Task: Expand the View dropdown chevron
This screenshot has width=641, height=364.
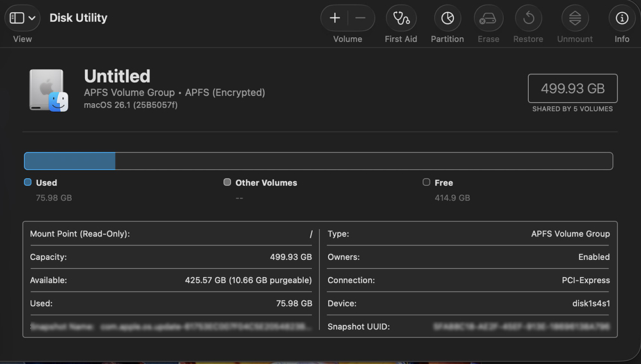Action: (32, 18)
